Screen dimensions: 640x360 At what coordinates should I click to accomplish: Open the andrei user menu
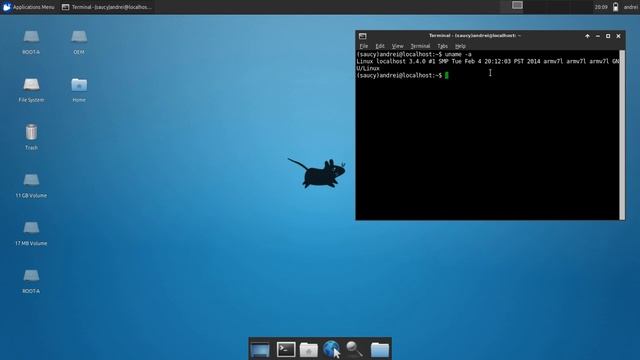pos(631,7)
